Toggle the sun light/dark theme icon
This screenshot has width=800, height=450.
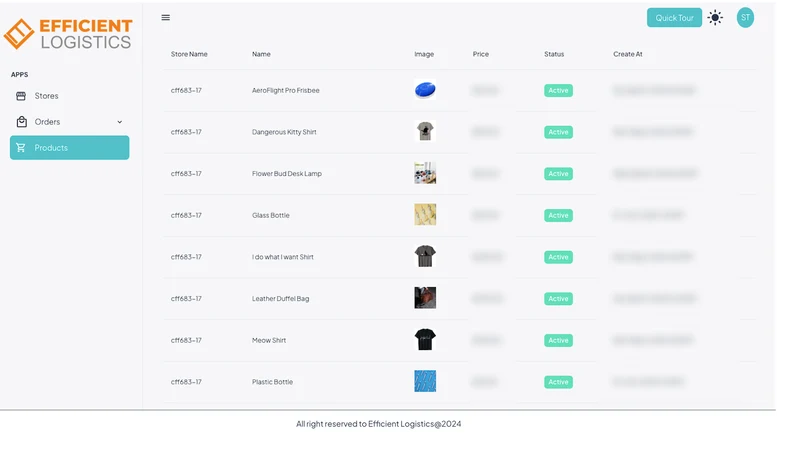pyautogui.click(x=715, y=17)
